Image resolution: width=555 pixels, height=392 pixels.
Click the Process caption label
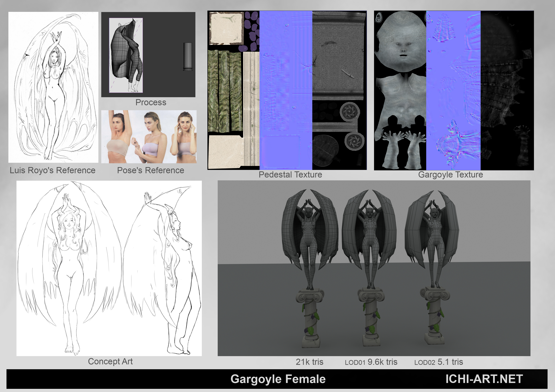tap(151, 102)
